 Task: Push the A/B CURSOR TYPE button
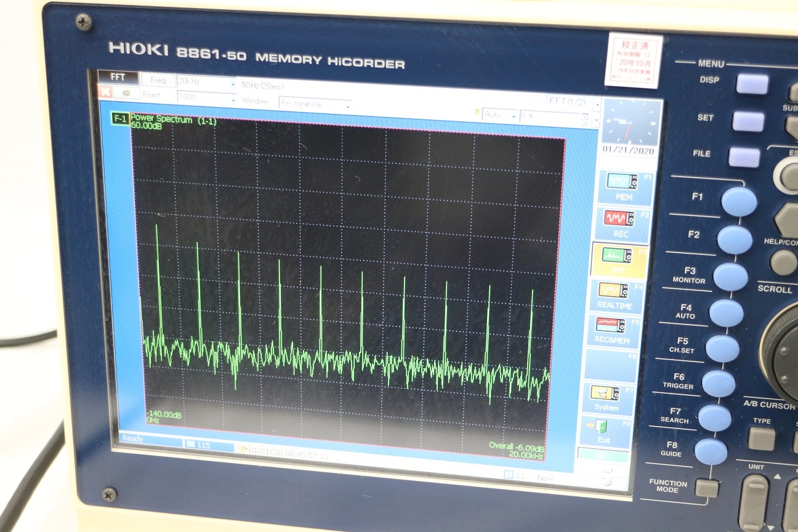pyautogui.click(x=761, y=438)
